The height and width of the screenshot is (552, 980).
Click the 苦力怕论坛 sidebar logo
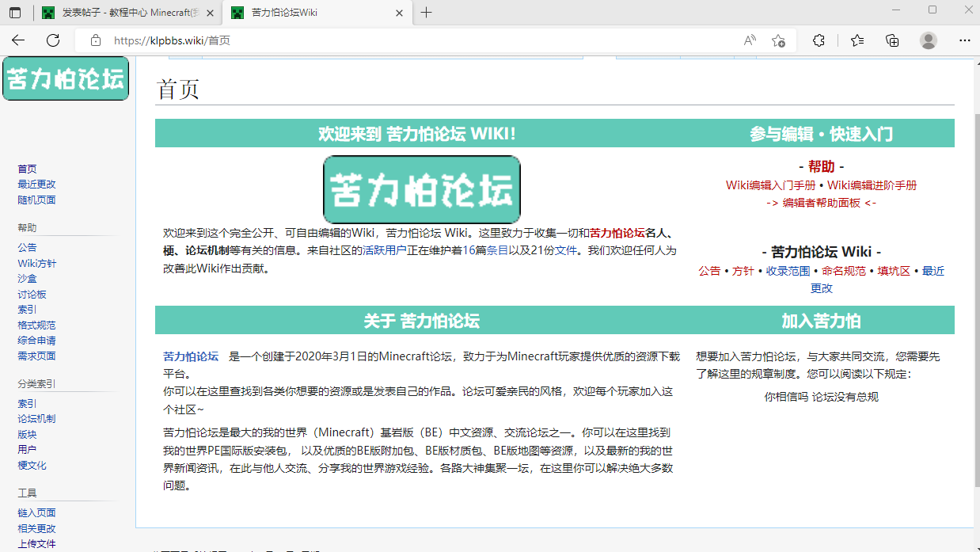coord(66,79)
